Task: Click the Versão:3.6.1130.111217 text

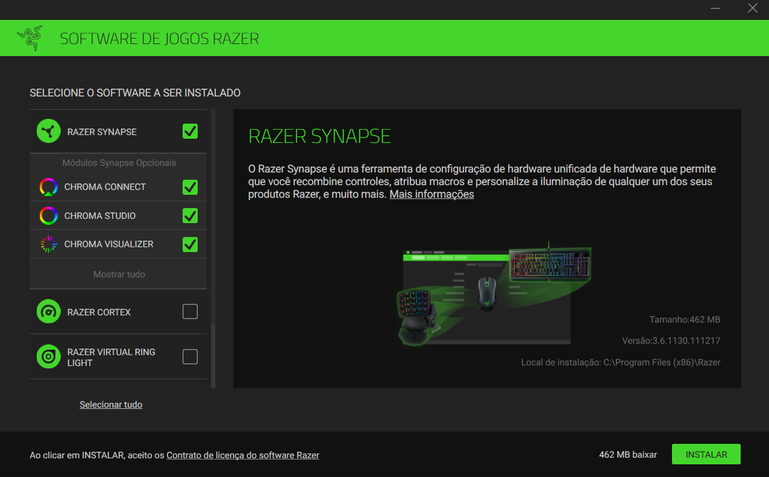Action: pyautogui.click(x=671, y=340)
